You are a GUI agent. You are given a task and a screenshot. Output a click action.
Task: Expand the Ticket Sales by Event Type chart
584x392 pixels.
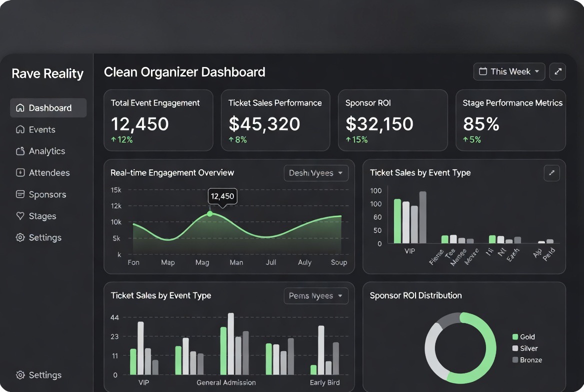coord(551,173)
